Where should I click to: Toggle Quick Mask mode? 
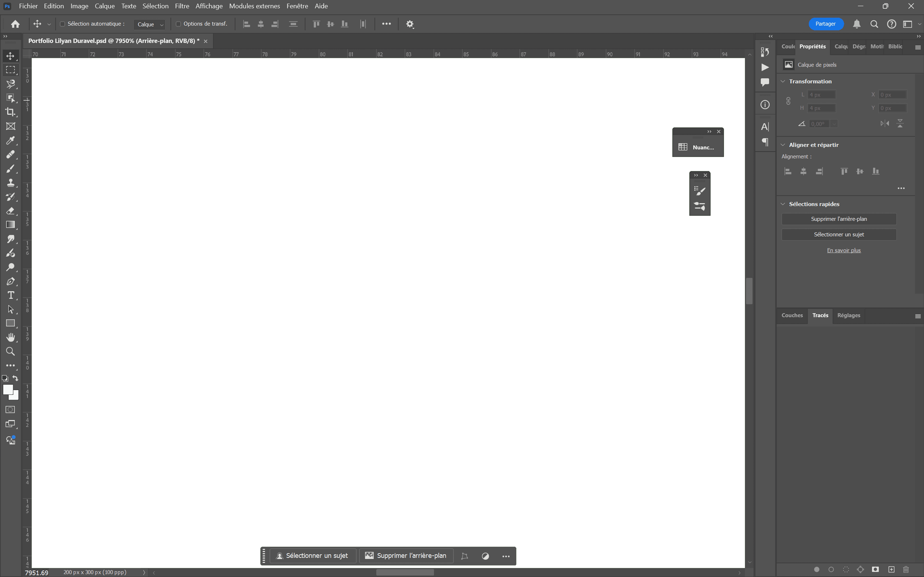[x=10, y=409]
